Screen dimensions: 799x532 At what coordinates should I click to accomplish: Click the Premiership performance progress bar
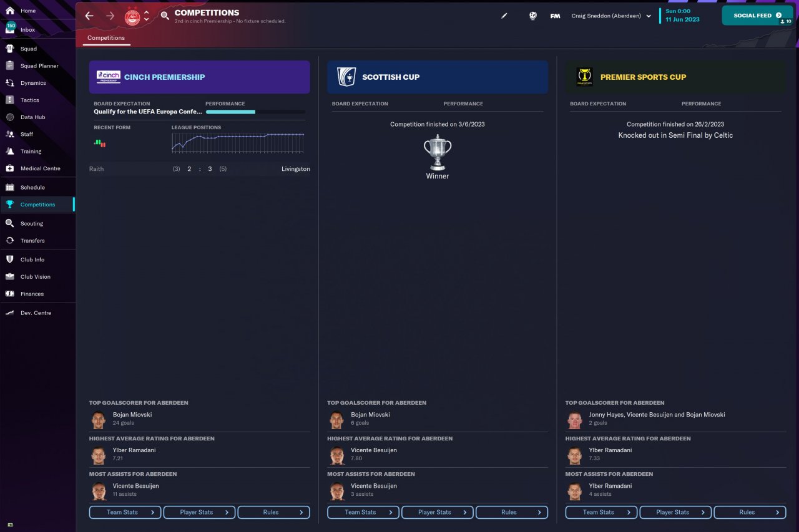tap(255, 112)
